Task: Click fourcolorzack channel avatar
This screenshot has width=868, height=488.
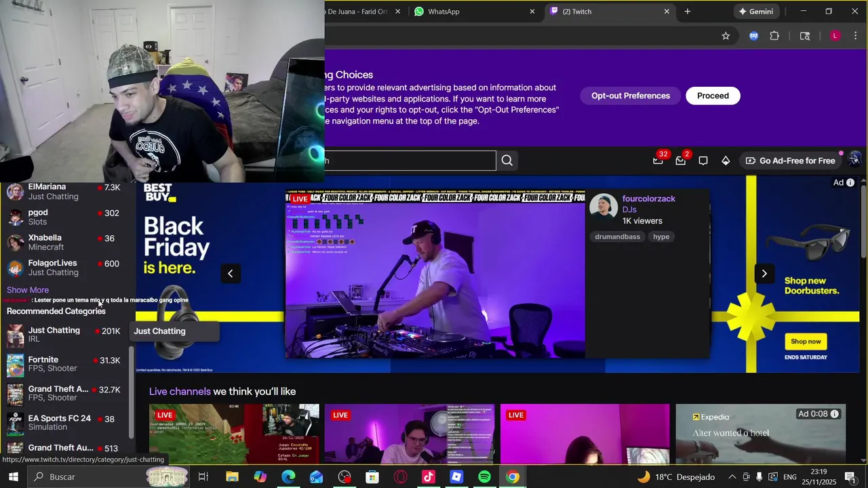Action: click(x=603, y=207)
